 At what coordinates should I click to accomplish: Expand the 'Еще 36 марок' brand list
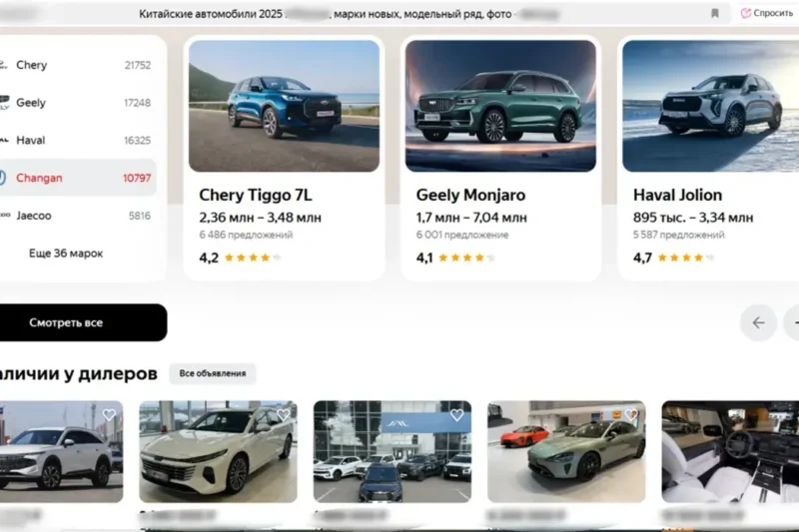click(x=66, y=254)
